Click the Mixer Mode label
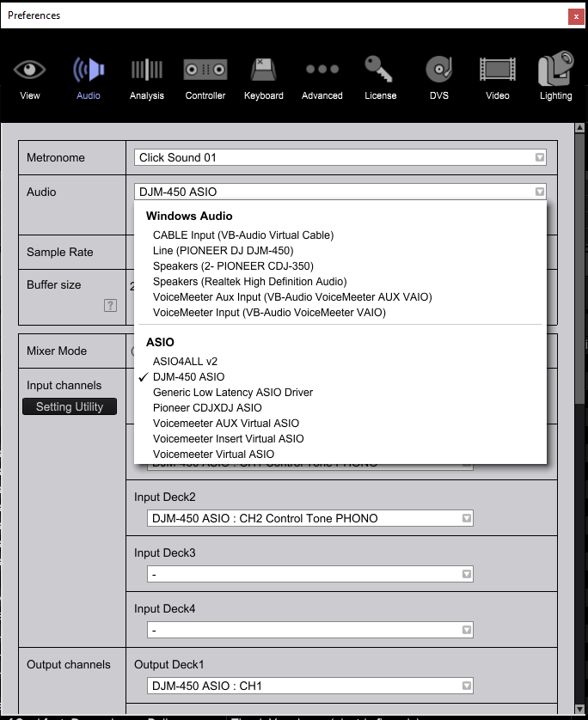This screenshot has width=588, height=720. coord(57,351)
